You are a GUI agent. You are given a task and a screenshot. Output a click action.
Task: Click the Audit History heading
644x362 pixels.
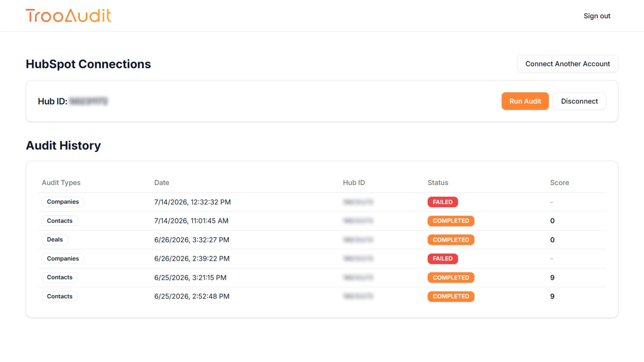click(x=63, y=146)
